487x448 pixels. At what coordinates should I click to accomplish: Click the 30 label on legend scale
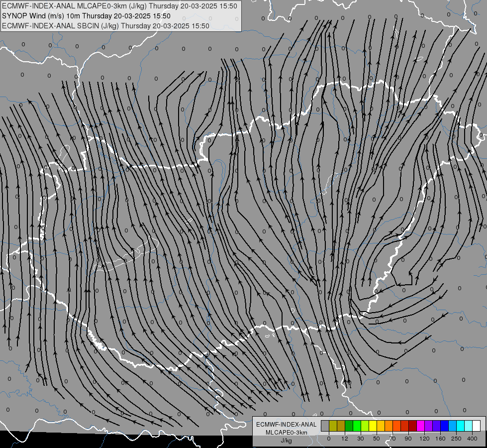pyautogui.click(x=361, y=439)
